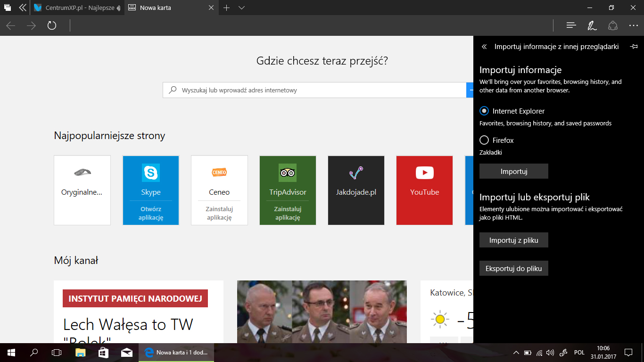Open the clock showing 10:06
This screenshot has width=644, height=362.
603,352
